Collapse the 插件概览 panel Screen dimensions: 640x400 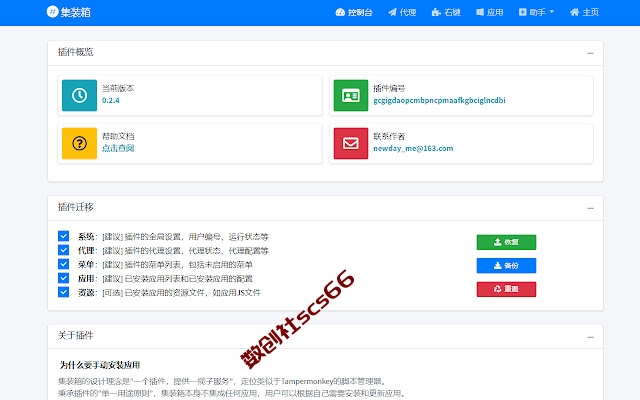point(590,53)
